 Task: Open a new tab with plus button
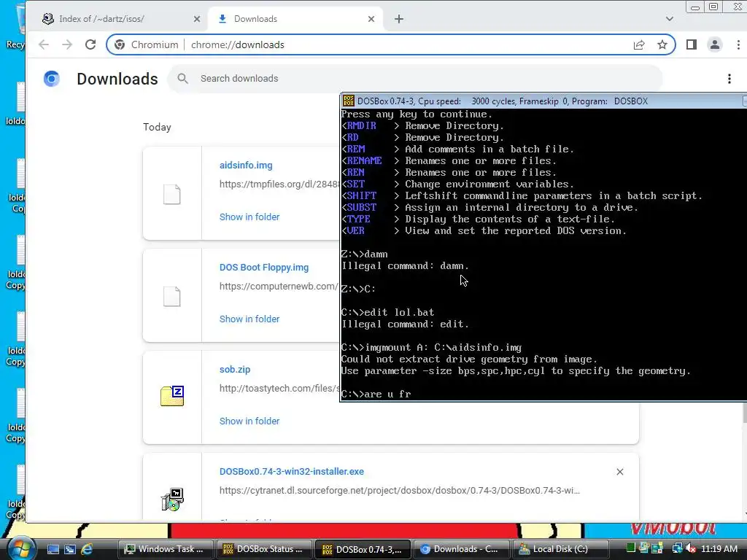coord(399,19)
